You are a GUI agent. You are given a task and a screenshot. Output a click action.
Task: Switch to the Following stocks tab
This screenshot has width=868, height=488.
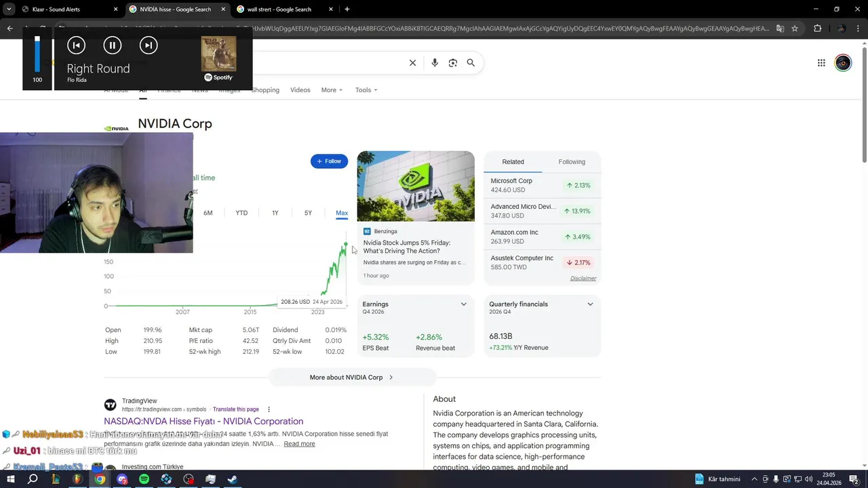point(572,162)
